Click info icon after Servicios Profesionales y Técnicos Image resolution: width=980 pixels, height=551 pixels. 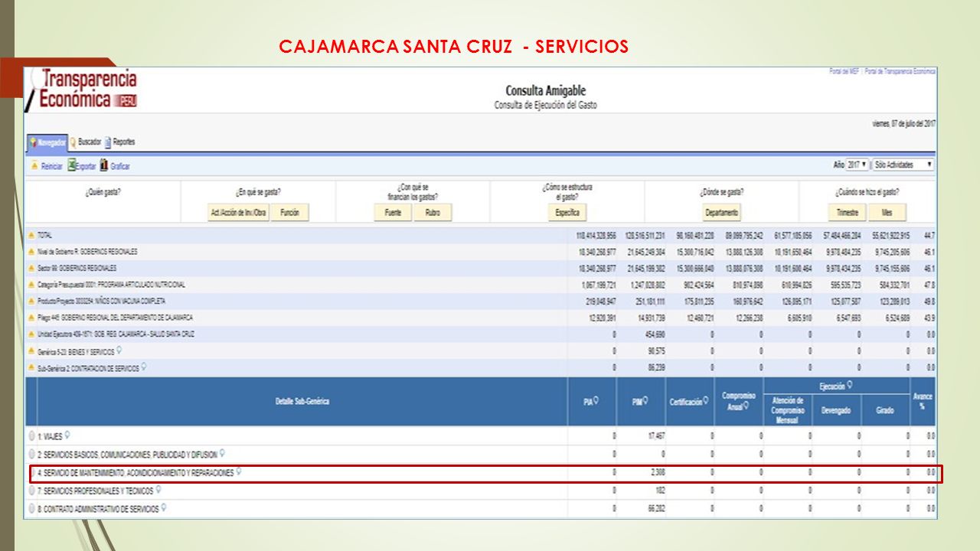(158, 490)
